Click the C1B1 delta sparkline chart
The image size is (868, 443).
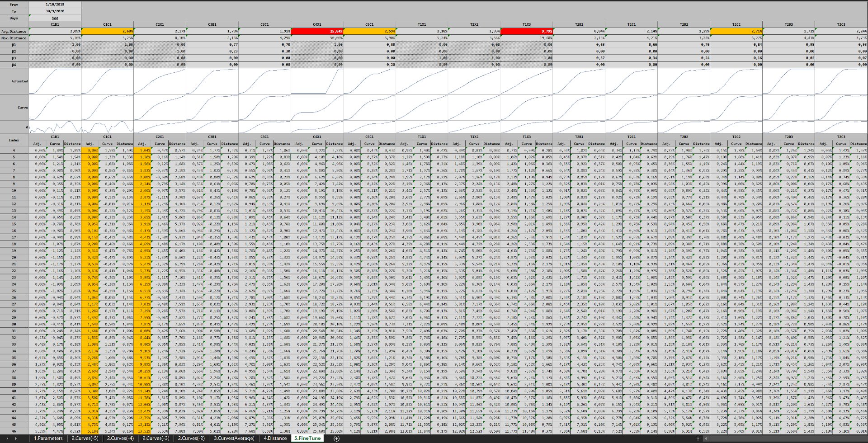click(55, 127)
